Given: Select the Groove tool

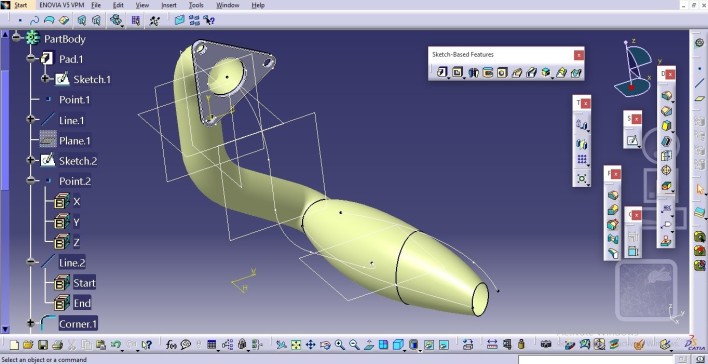Looking at the screenshot, I should pyautogui.click(x=488, y=72).
